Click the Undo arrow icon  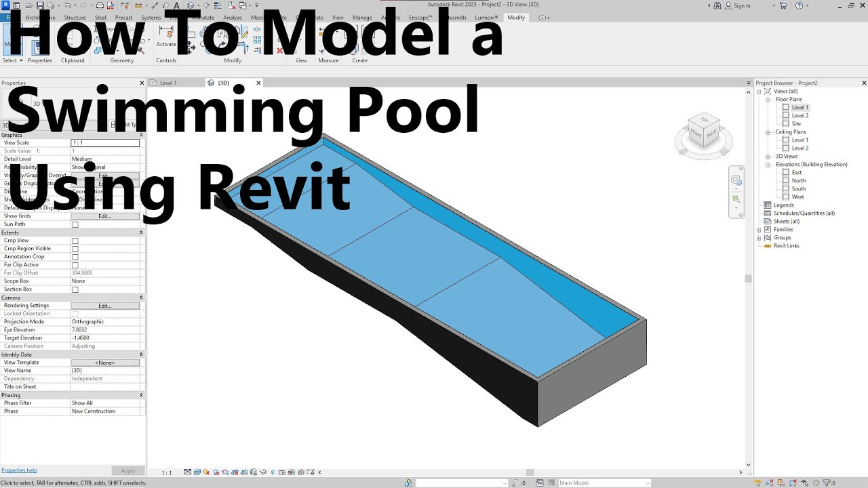point(66,5)
